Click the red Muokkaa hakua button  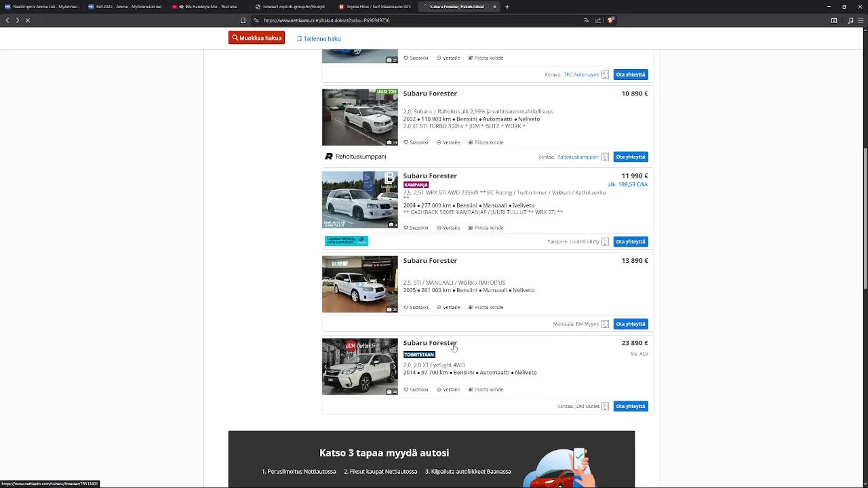click(x=256, y=38)
